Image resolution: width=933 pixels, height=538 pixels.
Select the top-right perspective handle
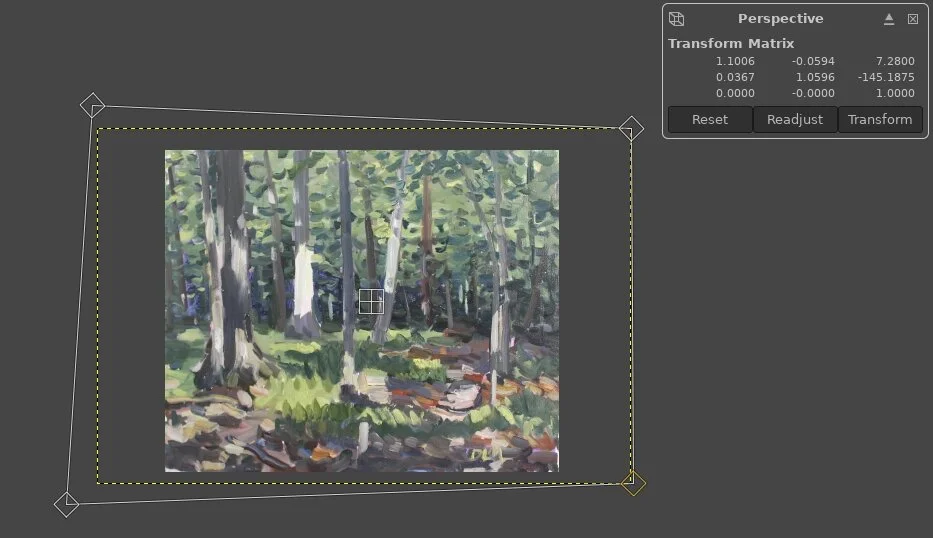[x=631, y=129]
